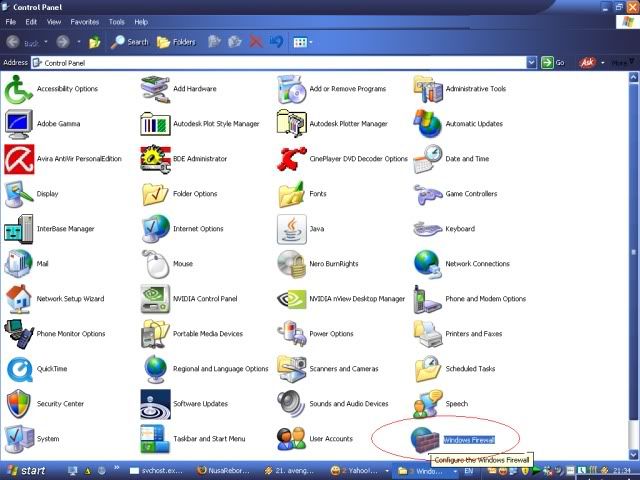
Task: Open the View menu
Action: click(54, 22)
